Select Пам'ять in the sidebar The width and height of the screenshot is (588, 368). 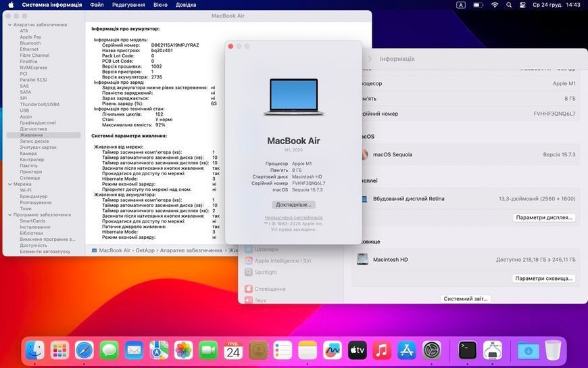(28, 166)
